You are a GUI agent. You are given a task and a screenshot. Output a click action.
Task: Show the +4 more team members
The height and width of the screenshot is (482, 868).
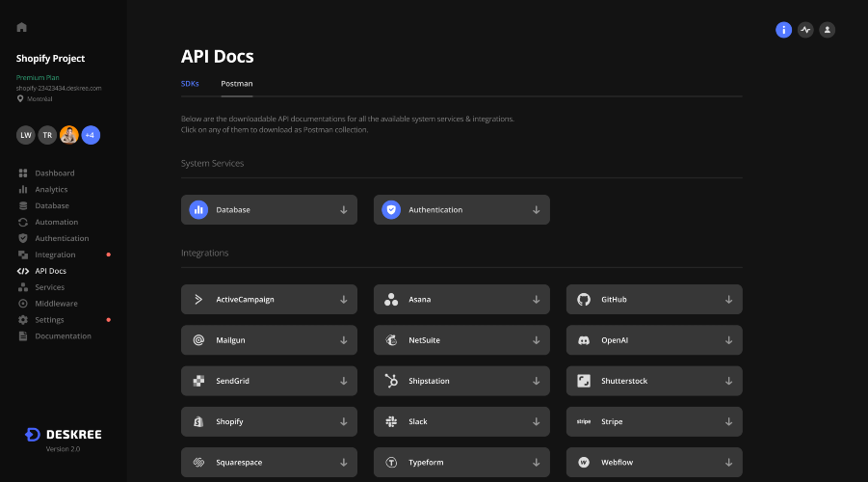[x=91, y=135]
